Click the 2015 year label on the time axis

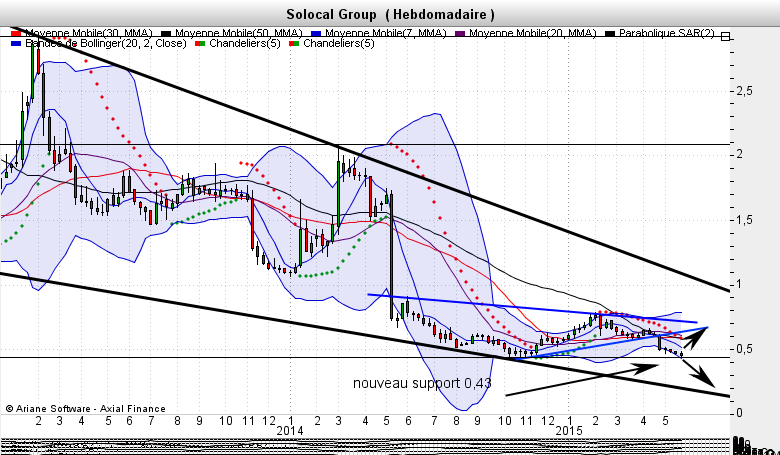[x=569, y=431]
